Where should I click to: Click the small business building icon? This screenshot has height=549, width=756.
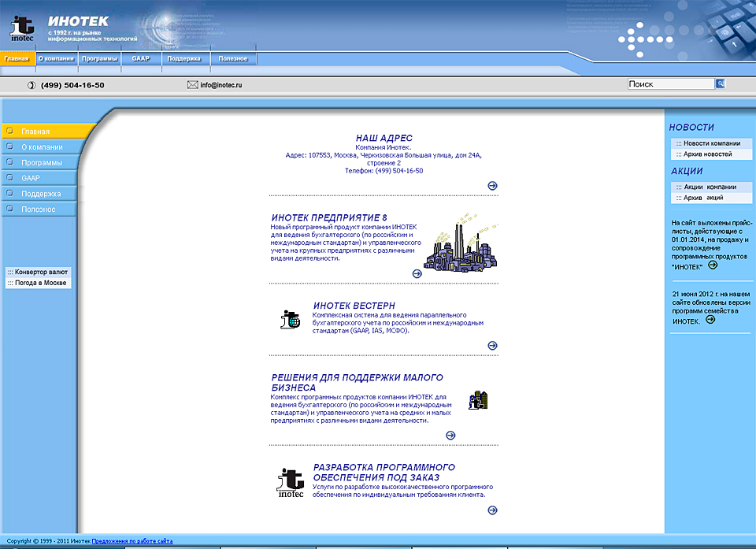click(478, 400)
